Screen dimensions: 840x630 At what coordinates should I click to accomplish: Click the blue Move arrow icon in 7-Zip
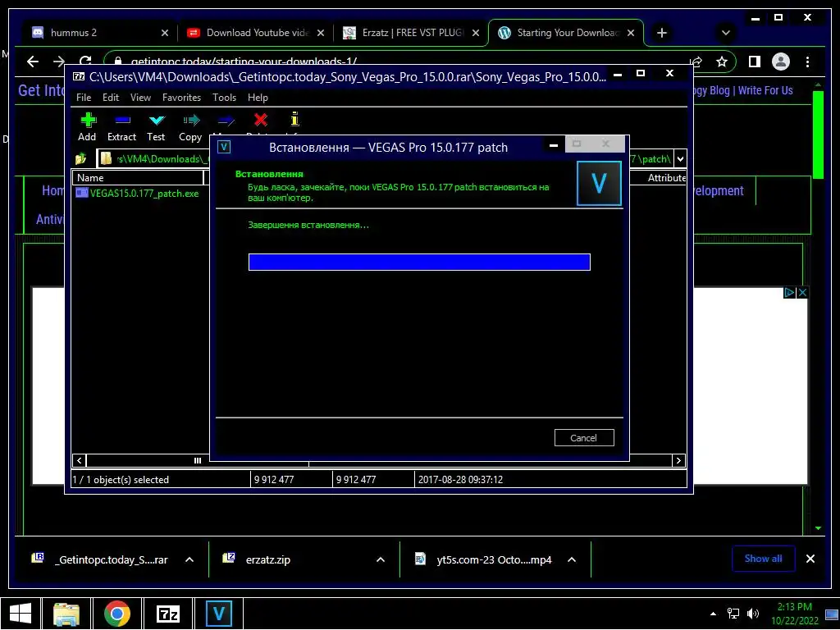click(226, 121)
